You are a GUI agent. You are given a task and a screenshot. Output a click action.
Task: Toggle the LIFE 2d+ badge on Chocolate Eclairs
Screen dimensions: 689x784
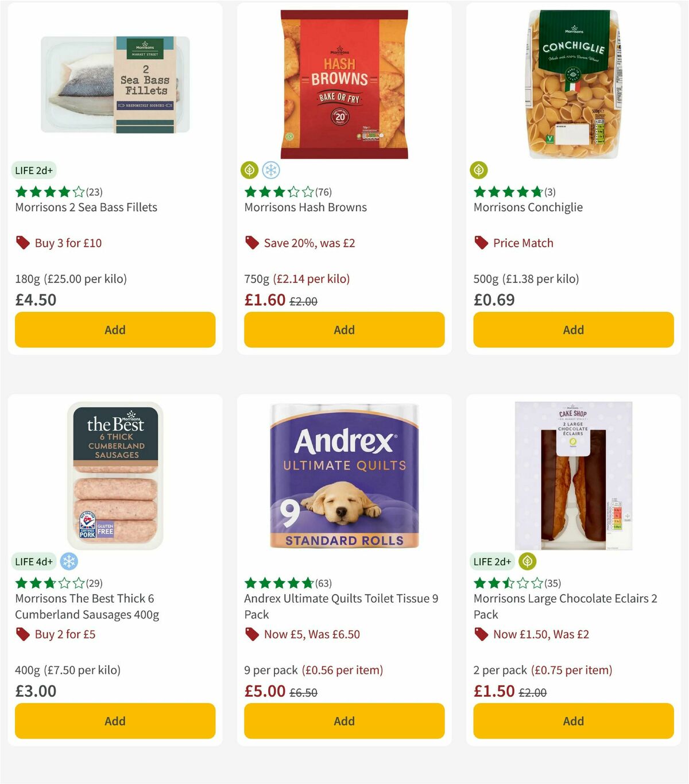[491, 561]
